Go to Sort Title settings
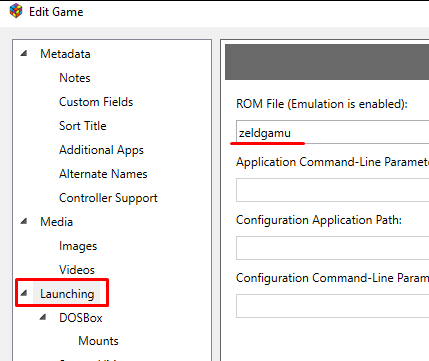Viewport: 429px width, 361px height. tap(83, 126)
